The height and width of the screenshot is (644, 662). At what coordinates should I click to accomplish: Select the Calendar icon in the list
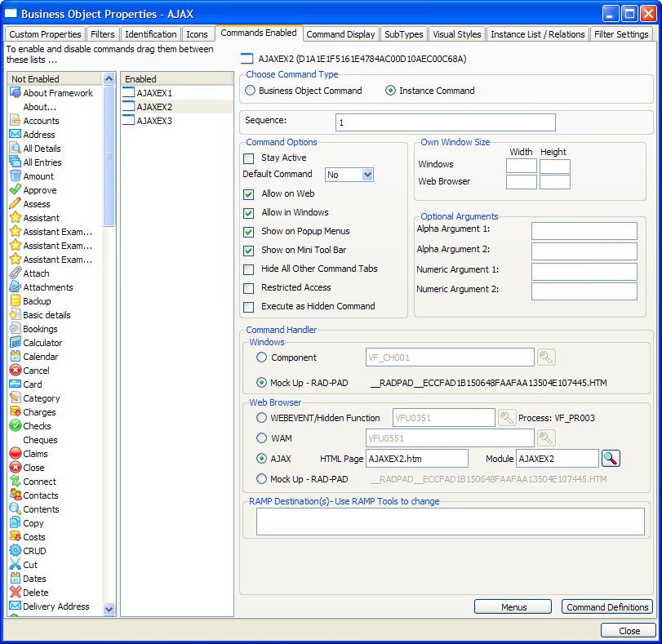16,357
